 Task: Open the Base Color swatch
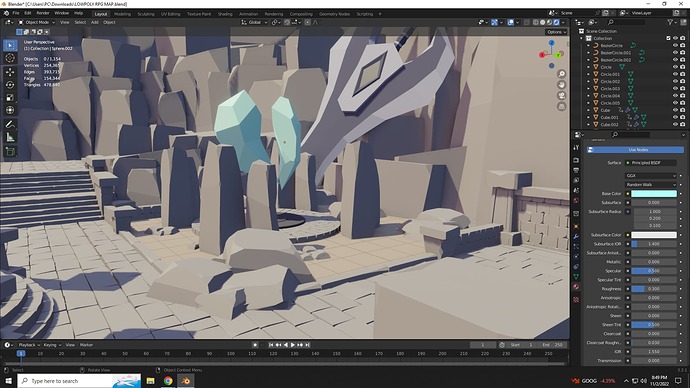point(654,194)
